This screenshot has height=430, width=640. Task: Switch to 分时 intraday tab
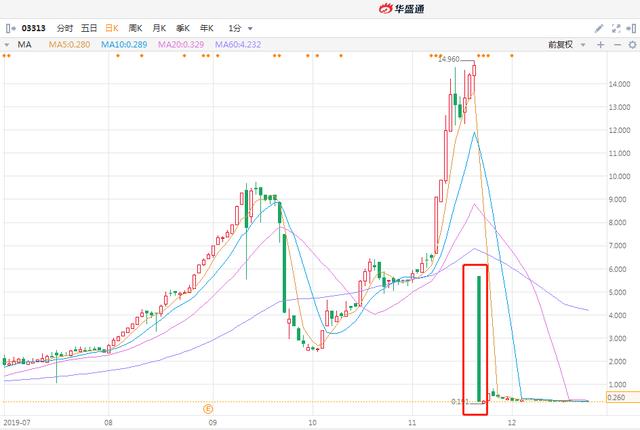click(x=65, y=28)
